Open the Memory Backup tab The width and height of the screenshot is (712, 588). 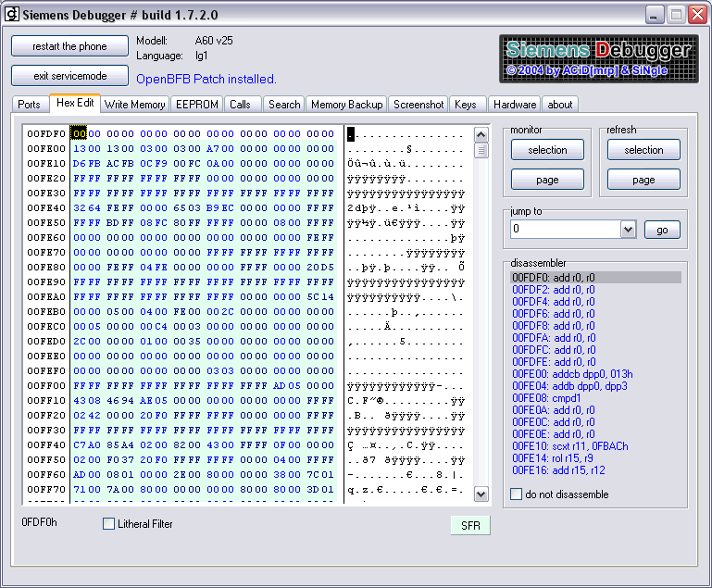pyautogui.click(x=347, y=105)
